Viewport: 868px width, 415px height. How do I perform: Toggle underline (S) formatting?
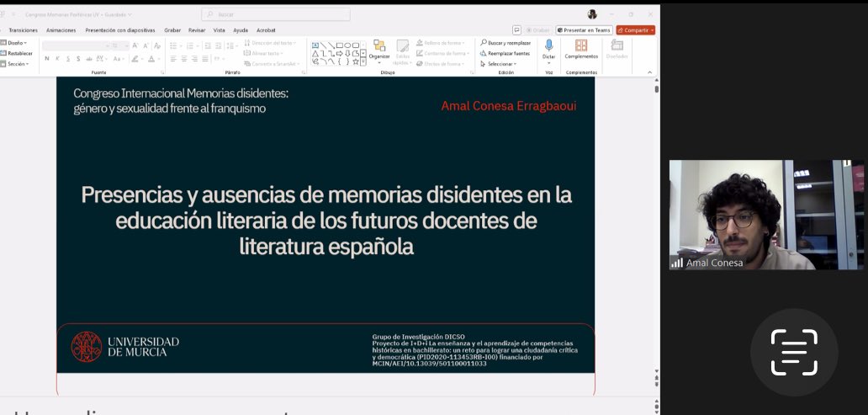tap(68, 59)
